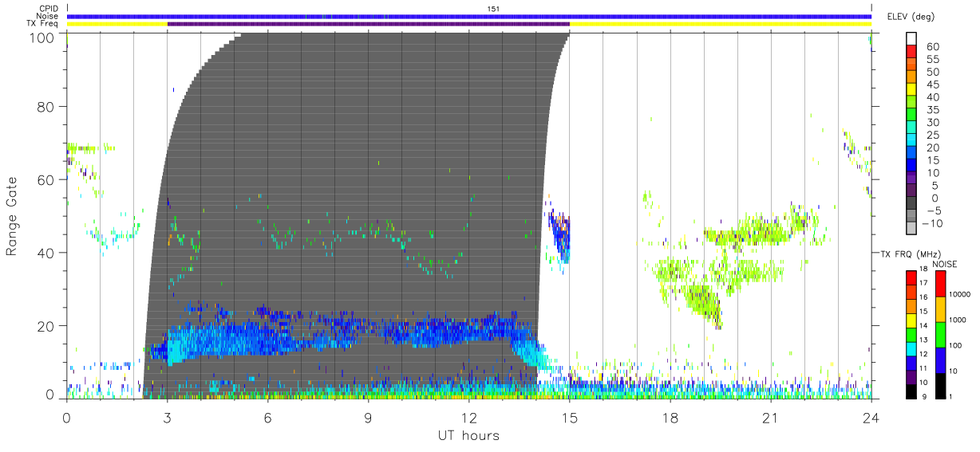Click x-axis tick label "24"
The width and height of the screenshot is (980, 452).
coord(871,418)
